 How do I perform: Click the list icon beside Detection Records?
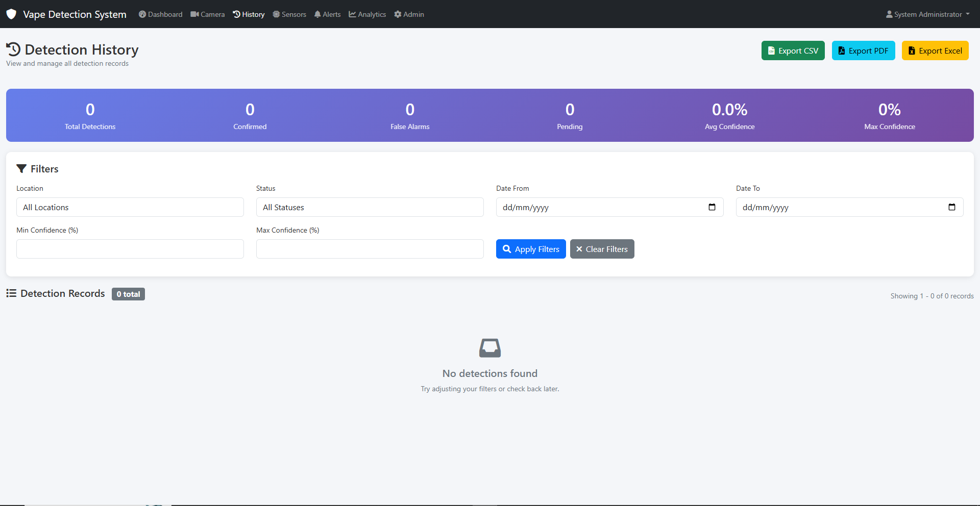pyautogui.click(x=11, y=293)
